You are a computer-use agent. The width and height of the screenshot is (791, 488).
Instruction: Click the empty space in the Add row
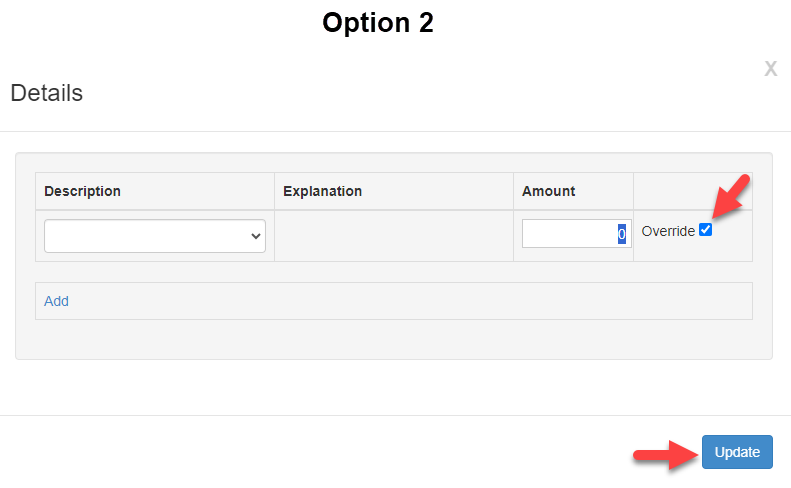[x=400, y=301]
